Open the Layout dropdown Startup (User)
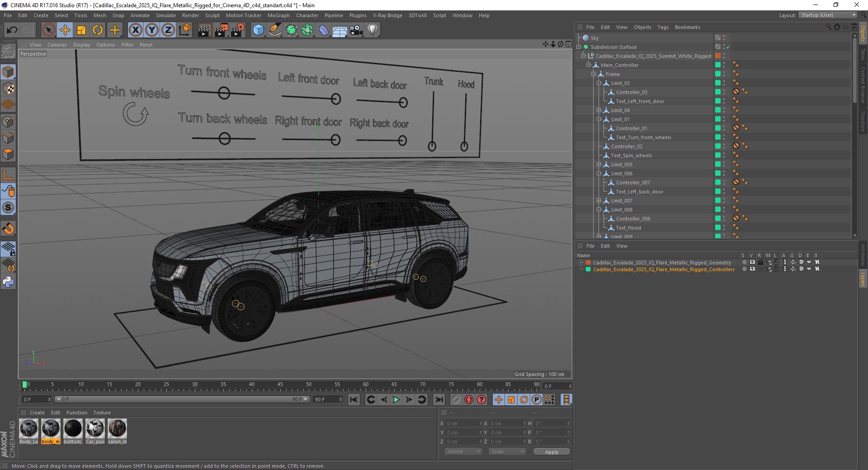868x470 pixels. tap(828, 15)
